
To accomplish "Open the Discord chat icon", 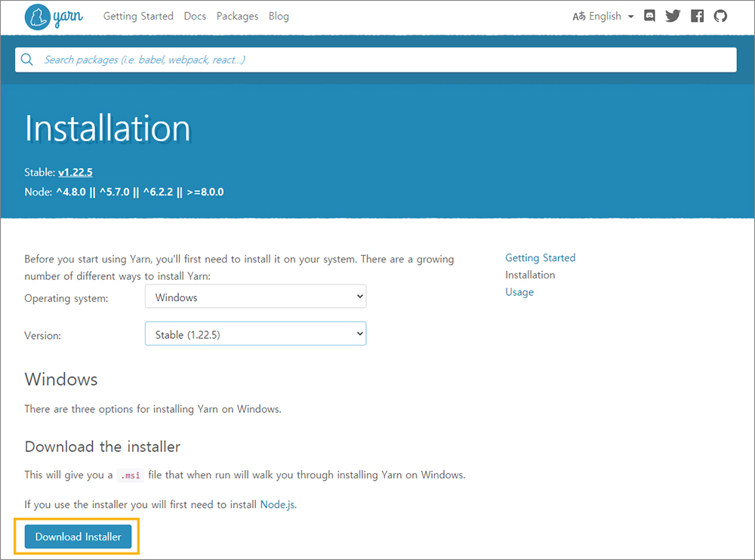I will (649, 16).
